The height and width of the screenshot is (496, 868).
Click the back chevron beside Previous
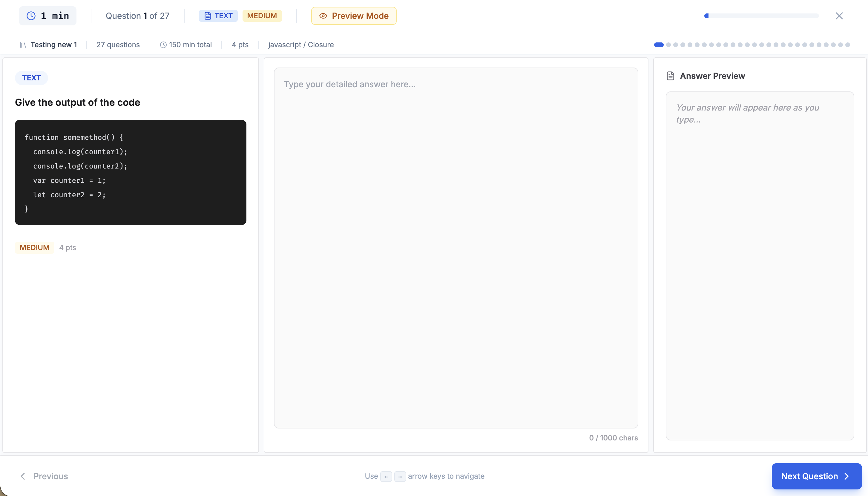[22, 476]
